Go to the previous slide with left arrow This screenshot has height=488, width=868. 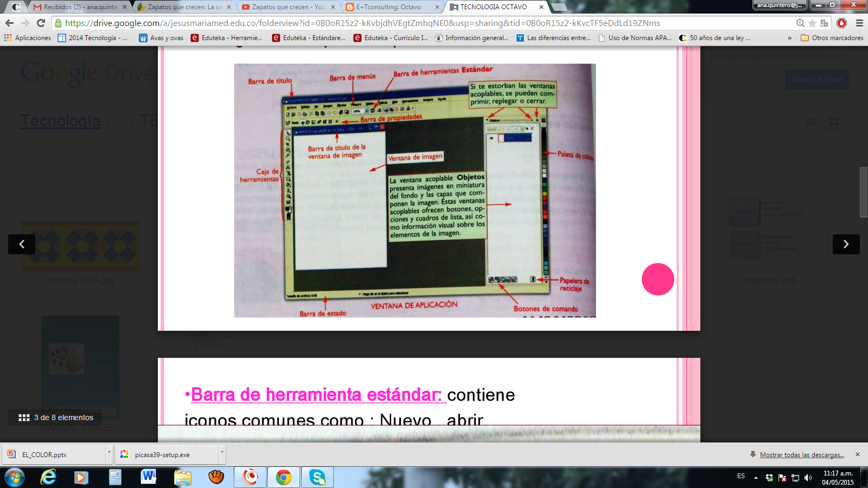point(22,245)
